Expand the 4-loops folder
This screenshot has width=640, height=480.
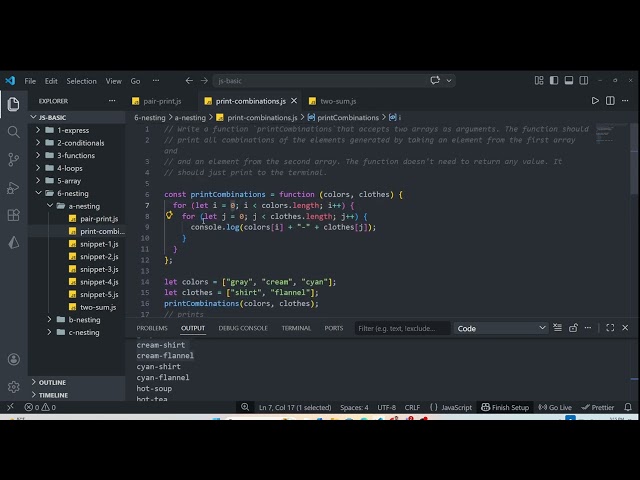[x=76, y=168]
